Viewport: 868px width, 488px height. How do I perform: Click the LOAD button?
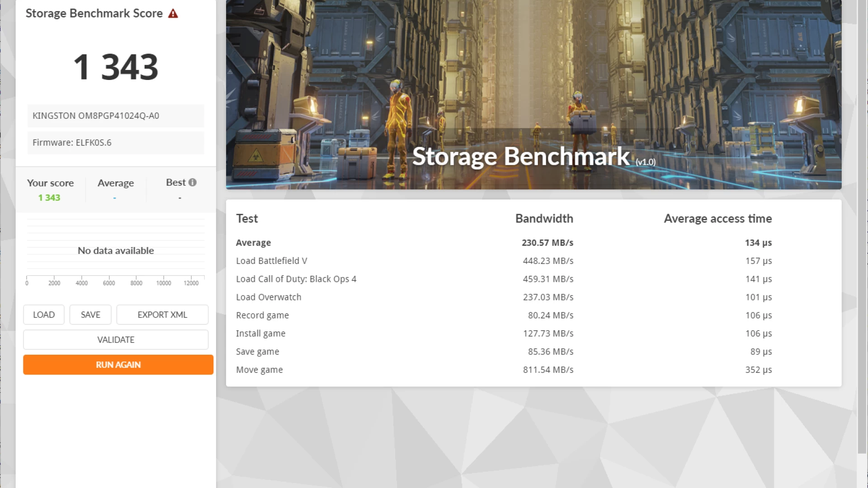coord(44,314)
